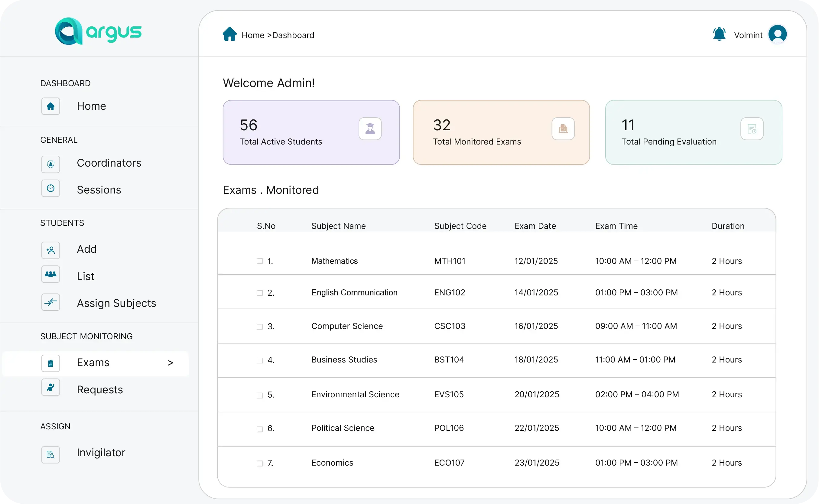Image resolution: width=819 pixels, height=504 pixels.
Task: Click the graduate icon on Active Students card
Action: point(370,129)
